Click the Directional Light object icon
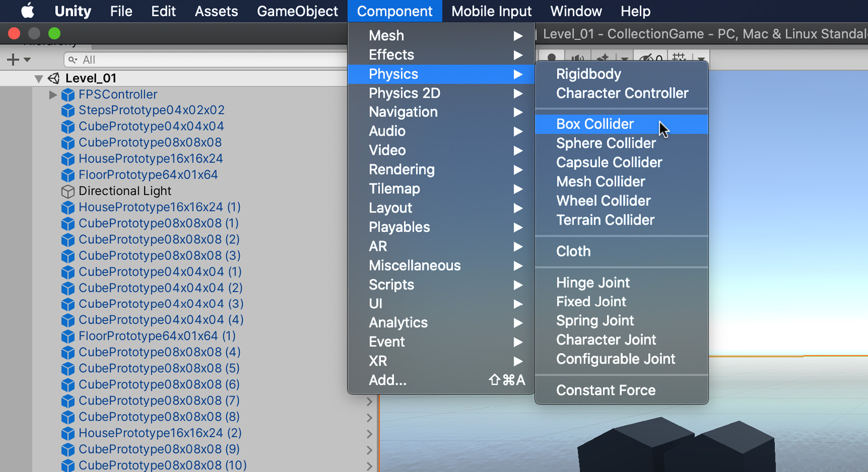Screen dimensions: 868x472 tap(68, 192)
